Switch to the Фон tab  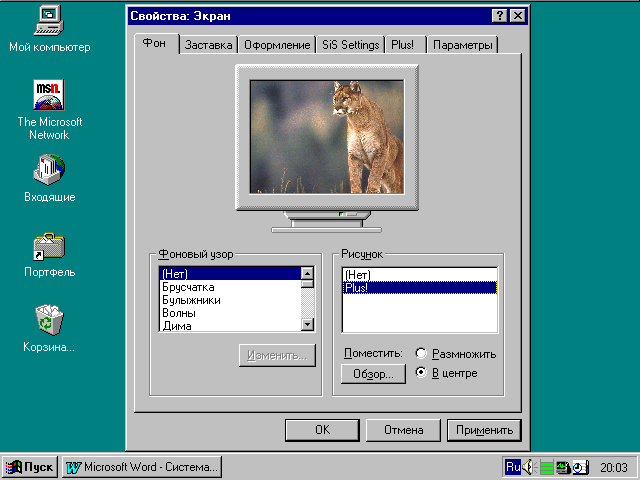click(157, 43)
